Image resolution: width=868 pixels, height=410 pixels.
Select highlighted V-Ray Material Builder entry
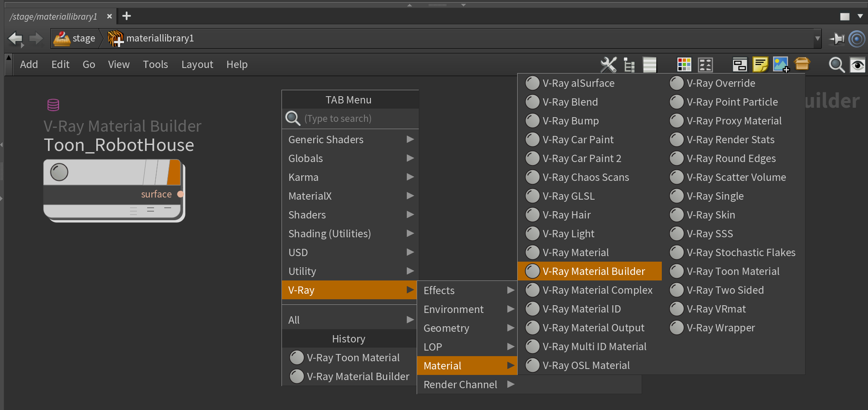coord(590,271)
